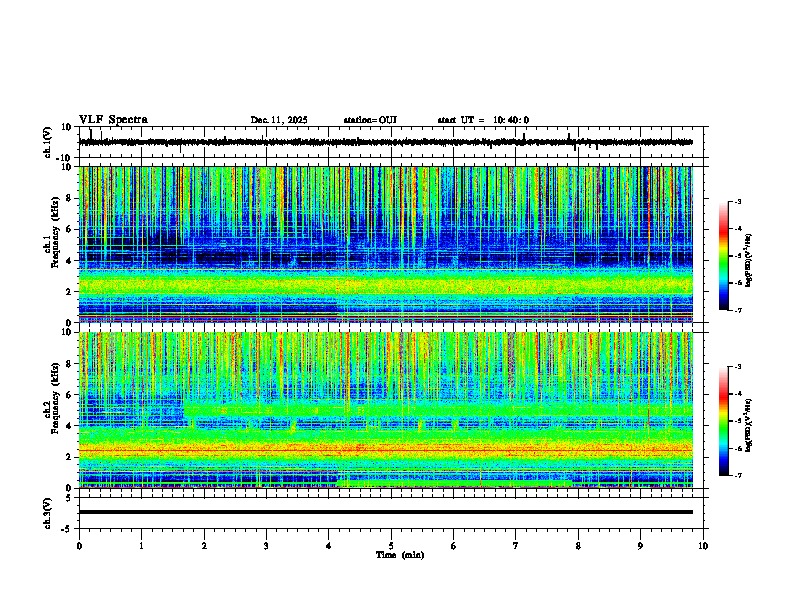
Task: Click the "10" tick on the time axis
Action: coord(703,546)
